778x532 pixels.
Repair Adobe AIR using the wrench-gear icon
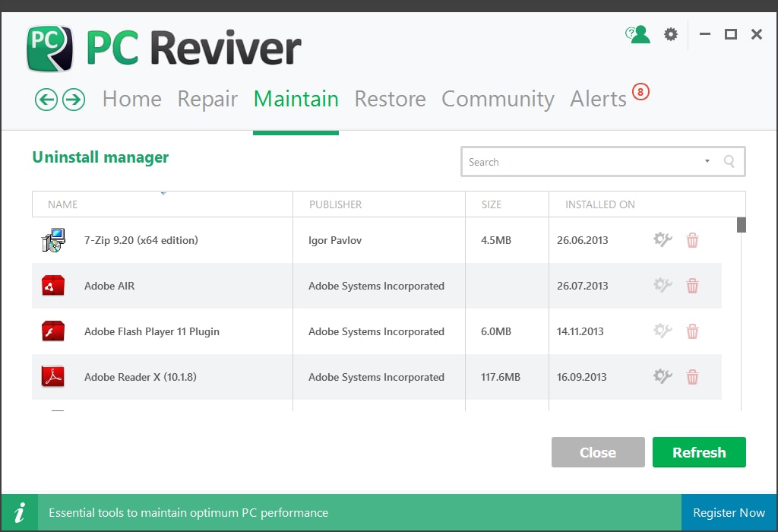pyautogui.click(x=663, y=285)
